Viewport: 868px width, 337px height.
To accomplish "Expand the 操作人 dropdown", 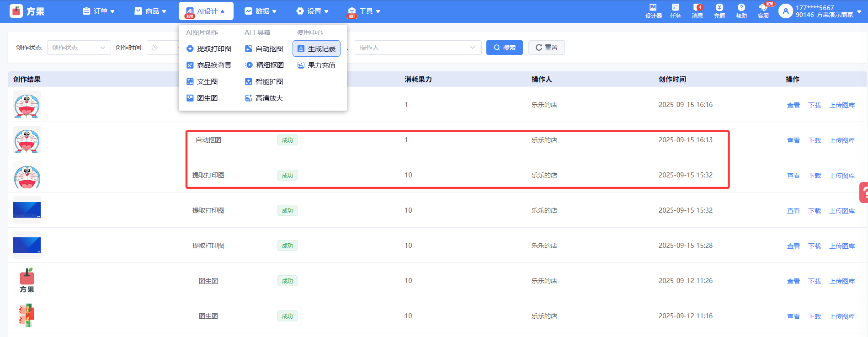I will tap(417, 48).
